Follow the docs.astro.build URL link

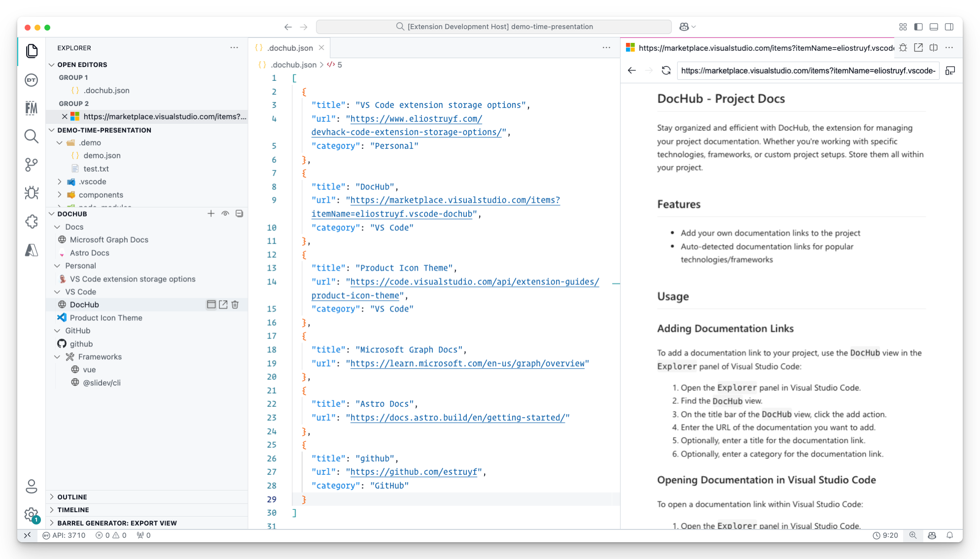click(457, 418)
